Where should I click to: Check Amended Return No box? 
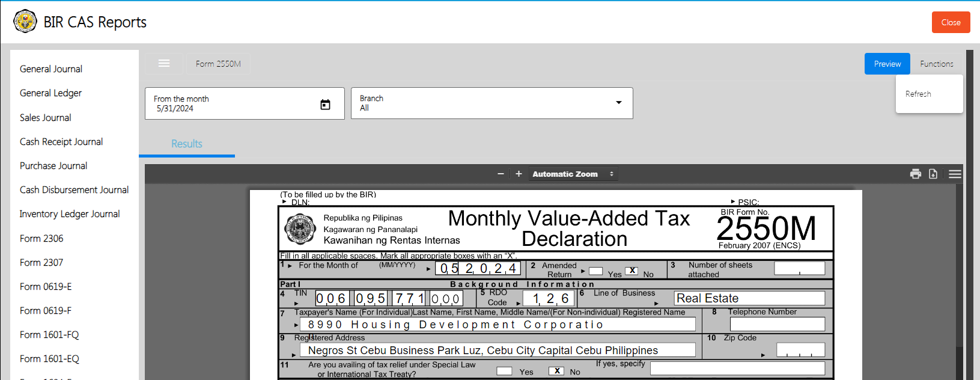(x=632, y=271)
